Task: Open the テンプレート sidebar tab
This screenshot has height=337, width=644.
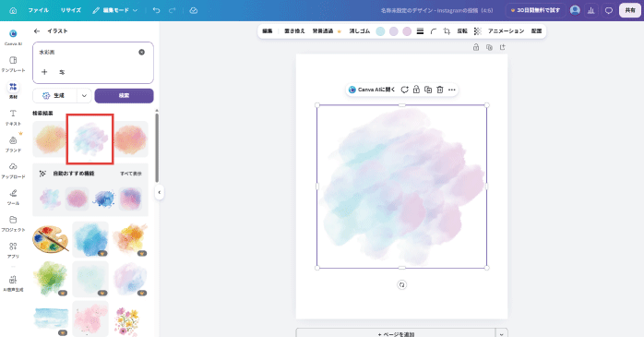Action: [x=13, y=64]
